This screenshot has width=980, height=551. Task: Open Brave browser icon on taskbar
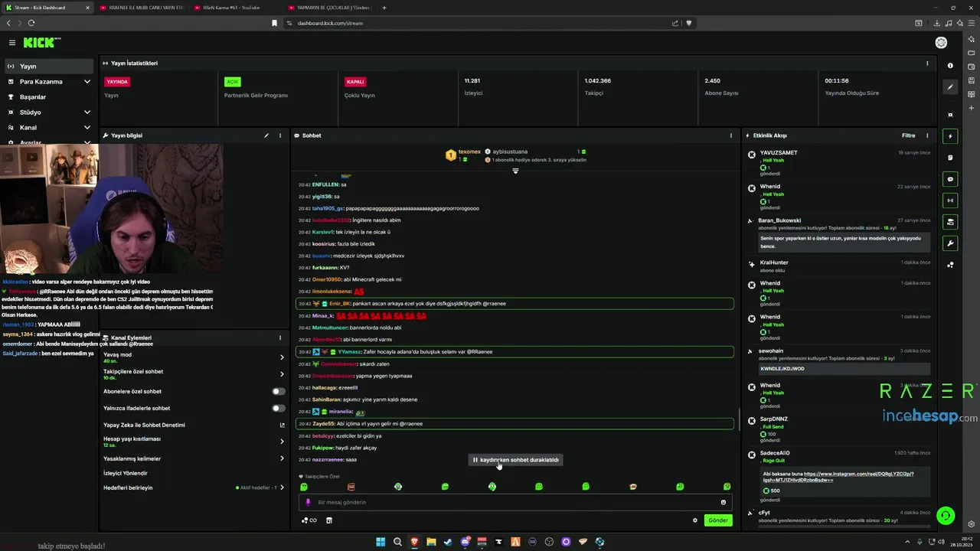(x=414, y=542)
